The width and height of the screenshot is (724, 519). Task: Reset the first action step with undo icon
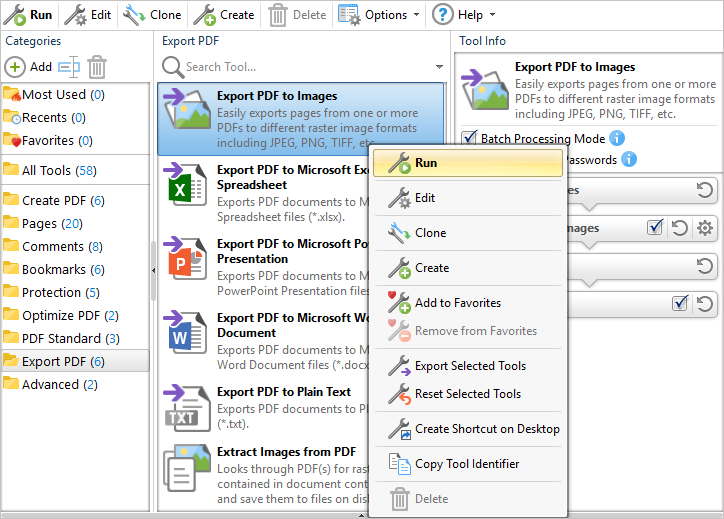705,190
